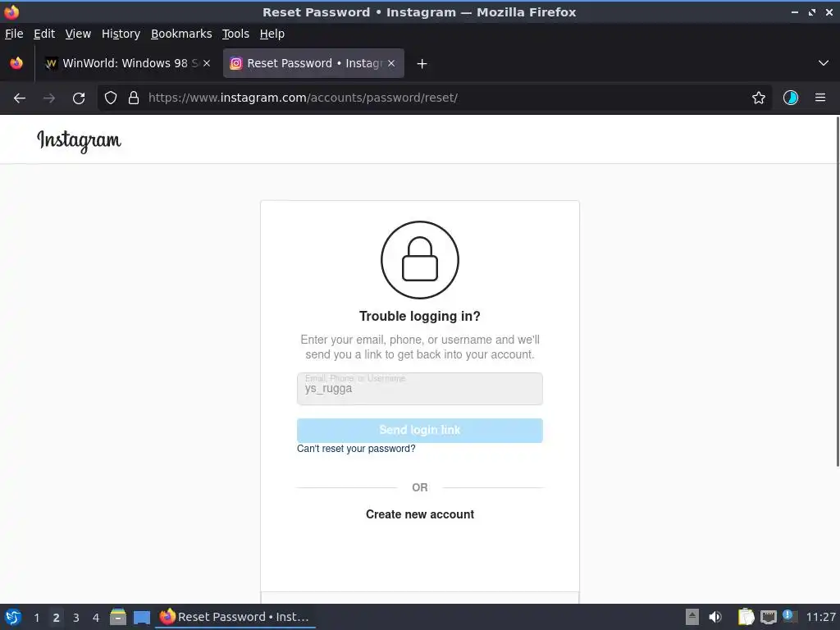The image size is (840, 630).
Task: Switch to workspace 4 in the taskbar
Action: (96, 618)
